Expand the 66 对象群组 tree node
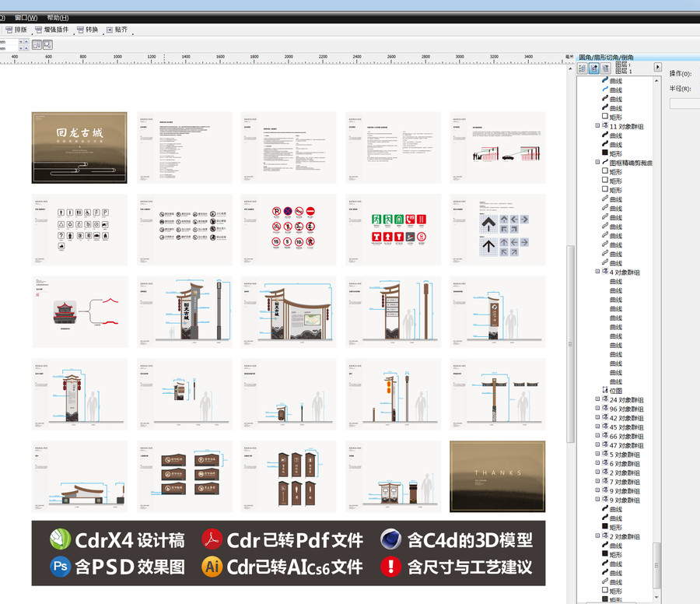The image size is (700, 604). [x=597, y=436]
